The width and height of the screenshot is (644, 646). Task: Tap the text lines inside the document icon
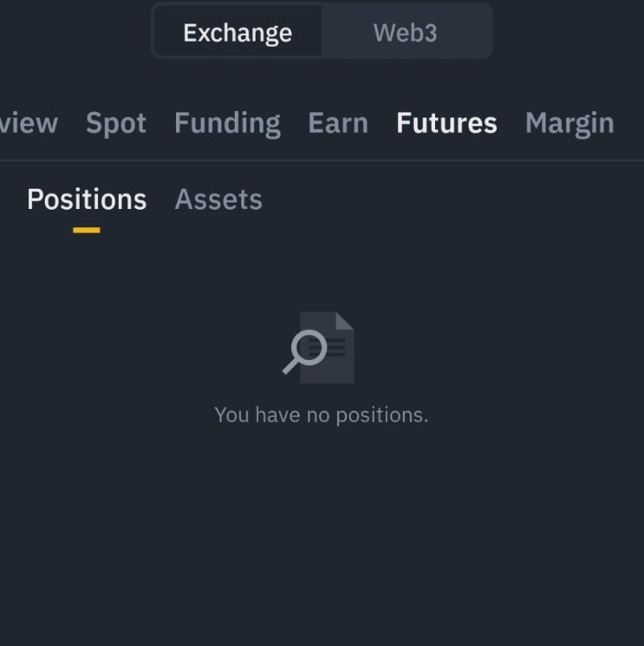337,348
